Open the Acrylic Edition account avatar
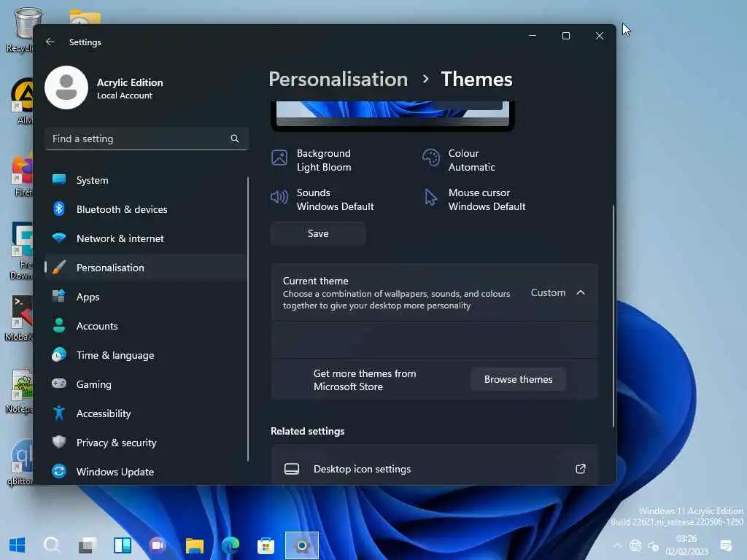Viewport: 747px width, 560px height. 66,87
